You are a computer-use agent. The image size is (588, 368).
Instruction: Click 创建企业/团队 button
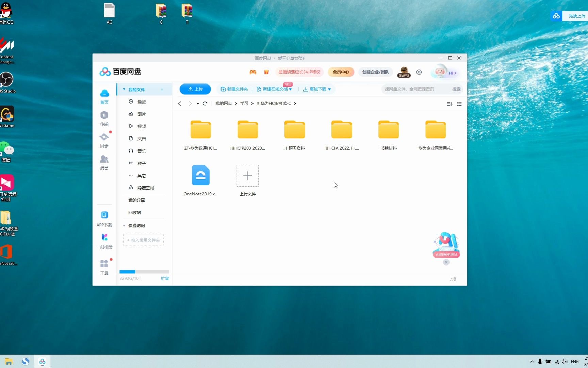pos(375,72)
